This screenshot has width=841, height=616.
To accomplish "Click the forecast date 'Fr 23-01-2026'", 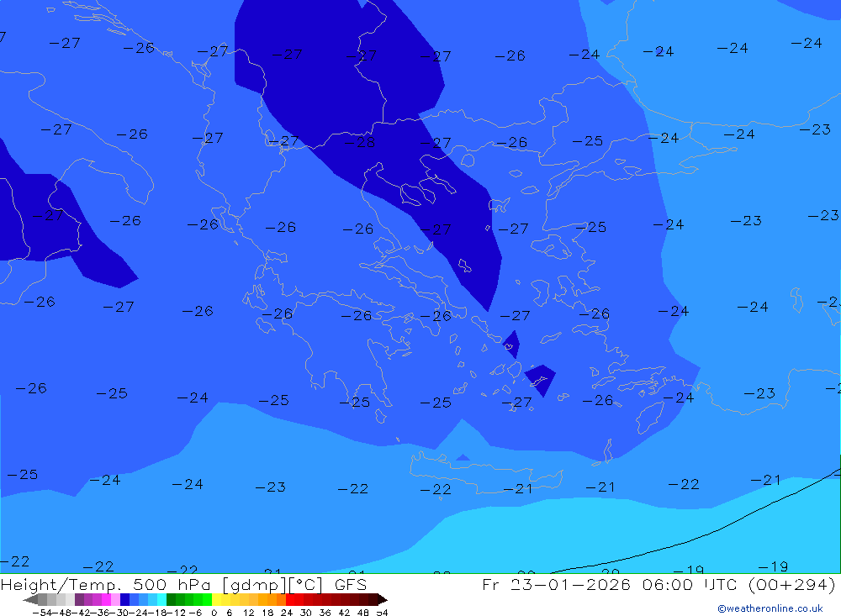I will coord(556,584).
